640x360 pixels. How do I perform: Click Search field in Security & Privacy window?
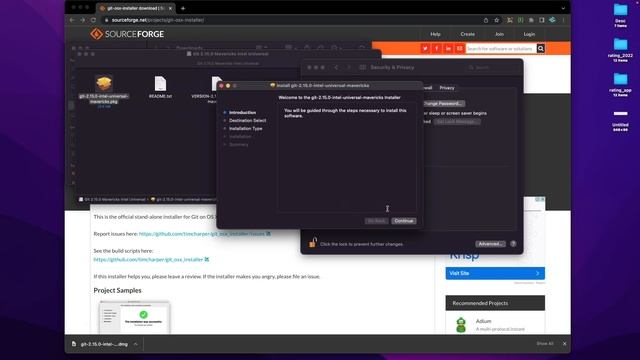(x=492, y=67)
